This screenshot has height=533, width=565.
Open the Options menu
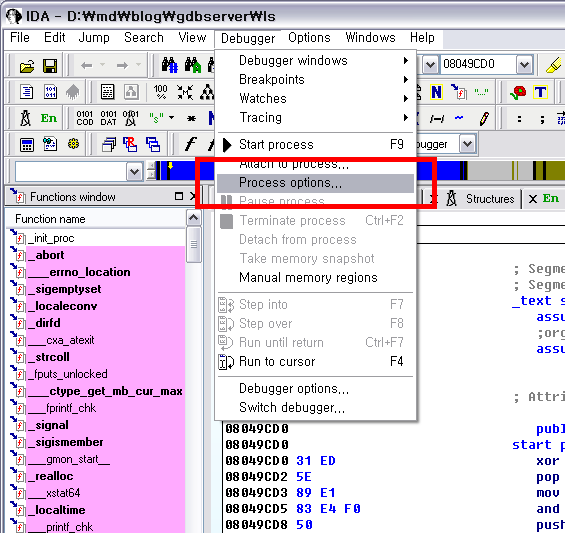click(x=309, y=37)
